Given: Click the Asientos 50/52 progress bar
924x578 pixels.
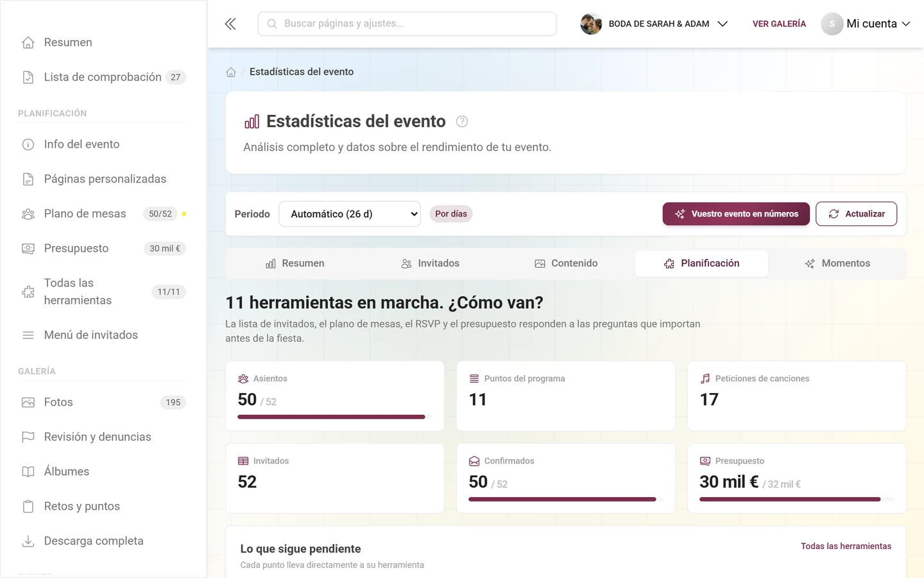Looking at the screenshot, I should [x=335, y=417].
